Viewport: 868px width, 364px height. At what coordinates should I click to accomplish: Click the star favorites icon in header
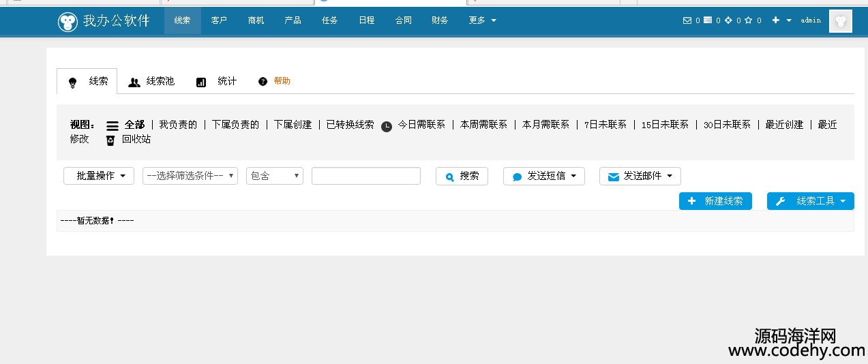pos(748,20)
